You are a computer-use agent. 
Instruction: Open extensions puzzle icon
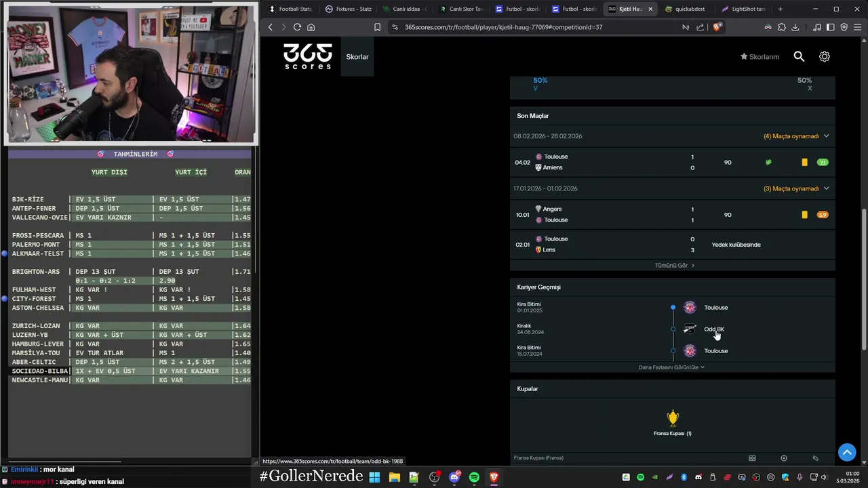tap(782, 27)
